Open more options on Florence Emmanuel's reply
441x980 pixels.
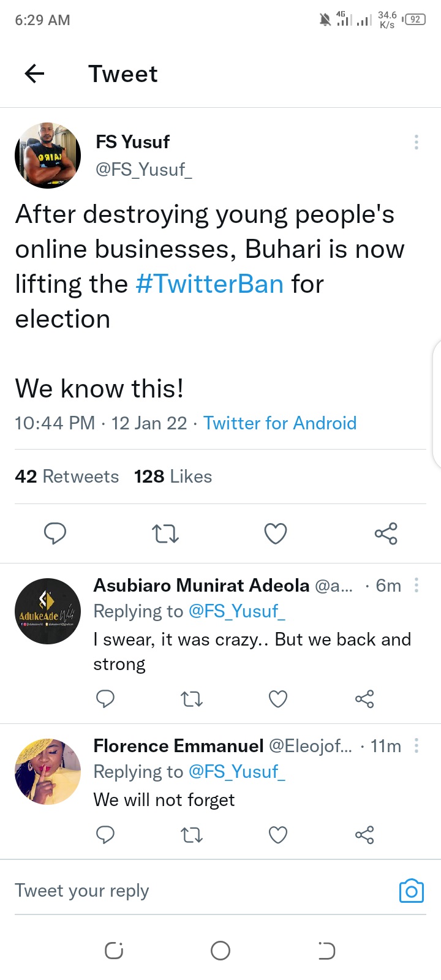coord(417,745)
